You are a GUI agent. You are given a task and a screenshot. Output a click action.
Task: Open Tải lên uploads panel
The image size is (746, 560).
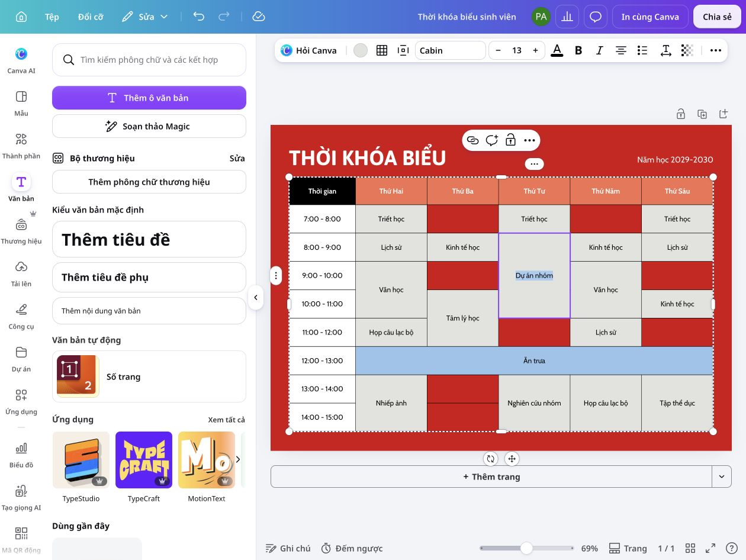tap(21, 273)
